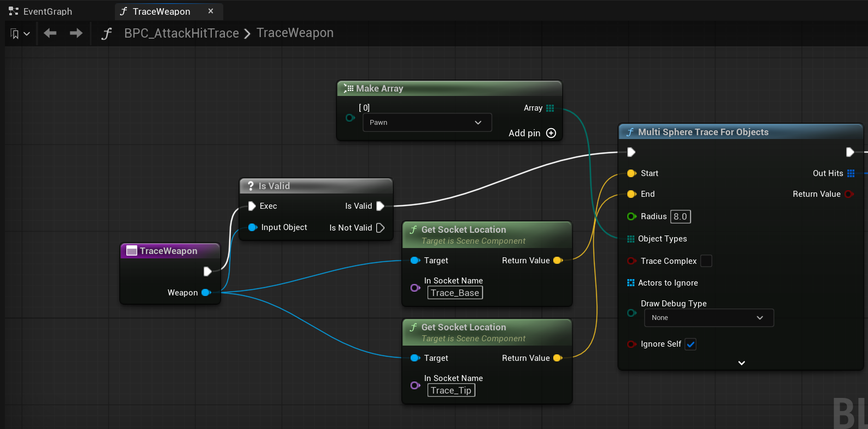Click the Actors to Ignore array pin
Viewport: 868px width, 429px height.
(x=631, y=283)
